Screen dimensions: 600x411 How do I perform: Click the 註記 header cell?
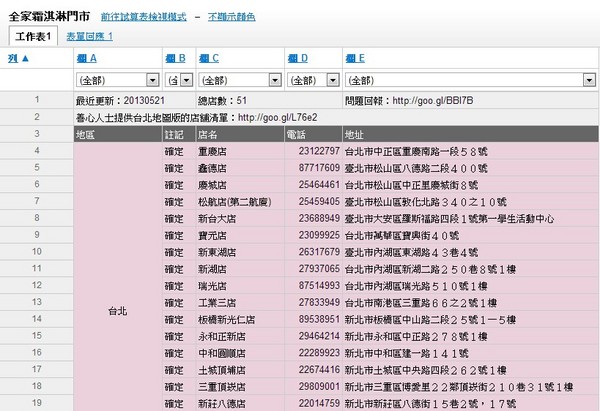click(x=179, y=134)
